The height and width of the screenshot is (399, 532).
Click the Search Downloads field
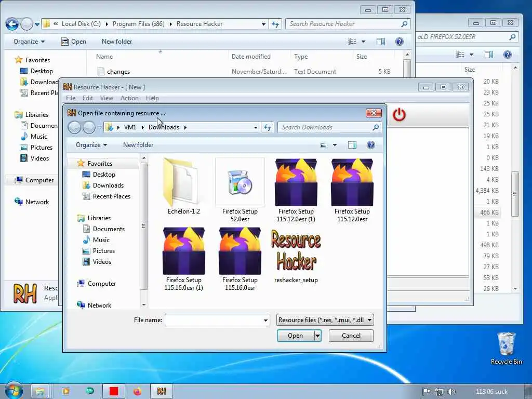(x=329, y=128)
